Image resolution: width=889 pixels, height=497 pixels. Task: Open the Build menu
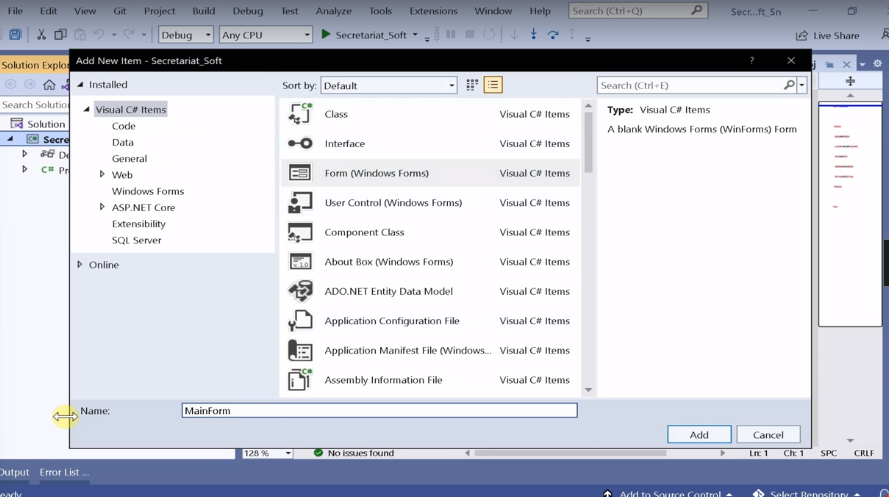(204, 11)
